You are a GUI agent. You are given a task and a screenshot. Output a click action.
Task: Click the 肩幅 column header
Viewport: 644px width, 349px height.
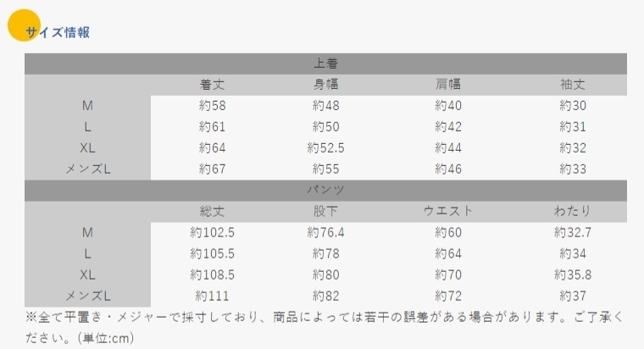448,85
